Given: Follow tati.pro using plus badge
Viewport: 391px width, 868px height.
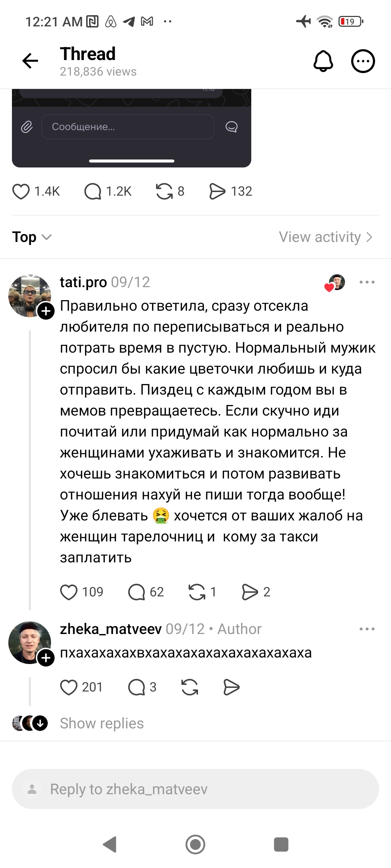Looking at the screenshot, I should [x=46, y=311].
